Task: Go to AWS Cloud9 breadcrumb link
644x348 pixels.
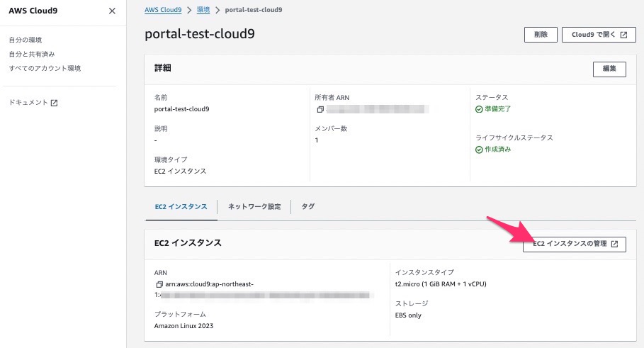Action: click(x=163, y=10)
